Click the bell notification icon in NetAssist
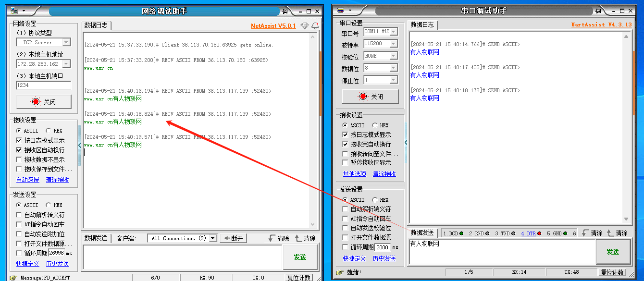Viewport: 644px width, 281px height. pyautogui.click(x=315, y=25)
